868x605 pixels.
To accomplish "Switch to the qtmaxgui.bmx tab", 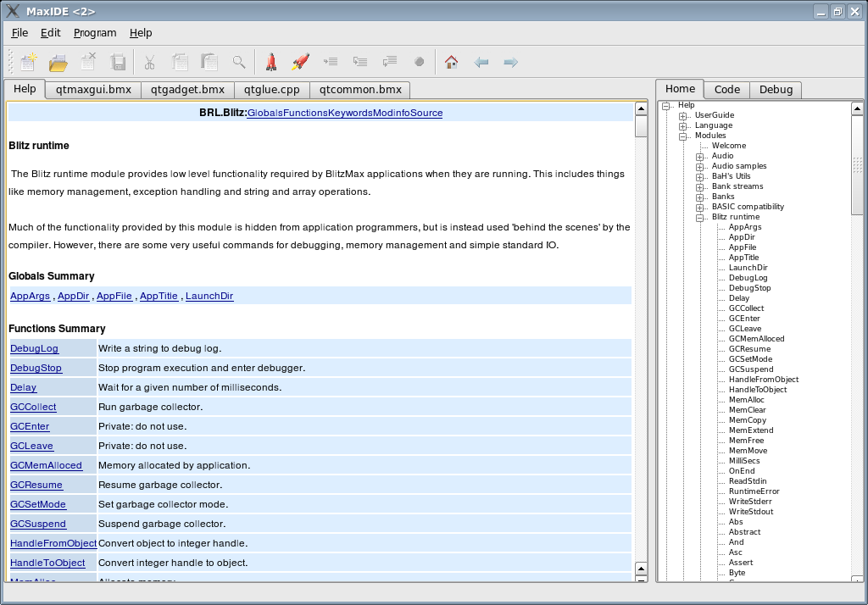I will (x=93, y=90).
